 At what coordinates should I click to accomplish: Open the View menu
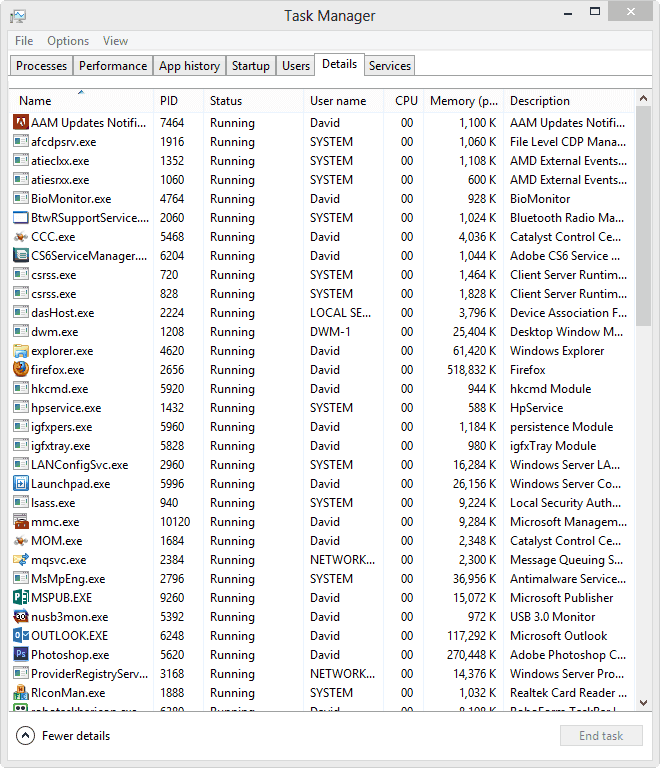pyautogui.click(x=115, y=41)
